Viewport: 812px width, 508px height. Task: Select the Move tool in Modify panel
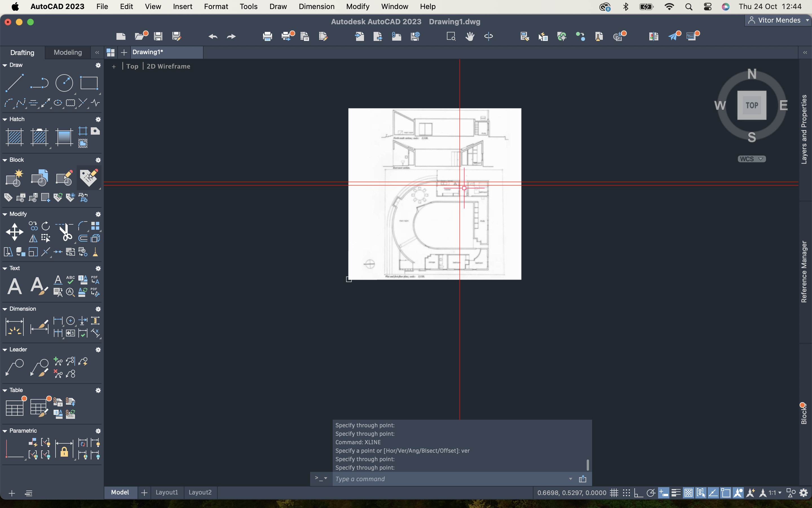point(14,232)
